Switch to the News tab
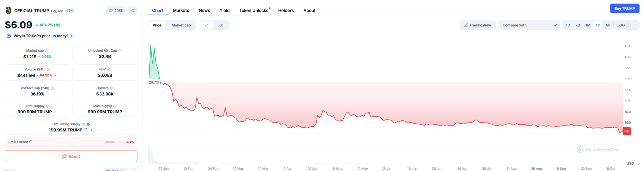This screenshot has height=171, width=644. click(x=204, y=10)
